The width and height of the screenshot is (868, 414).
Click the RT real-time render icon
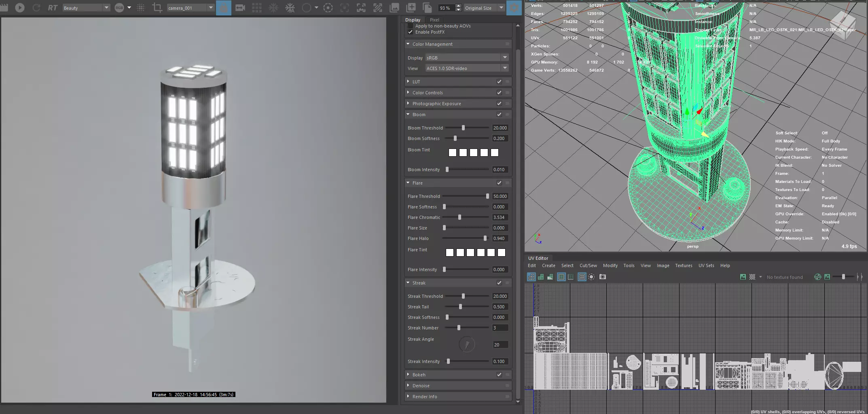point(53,8)
